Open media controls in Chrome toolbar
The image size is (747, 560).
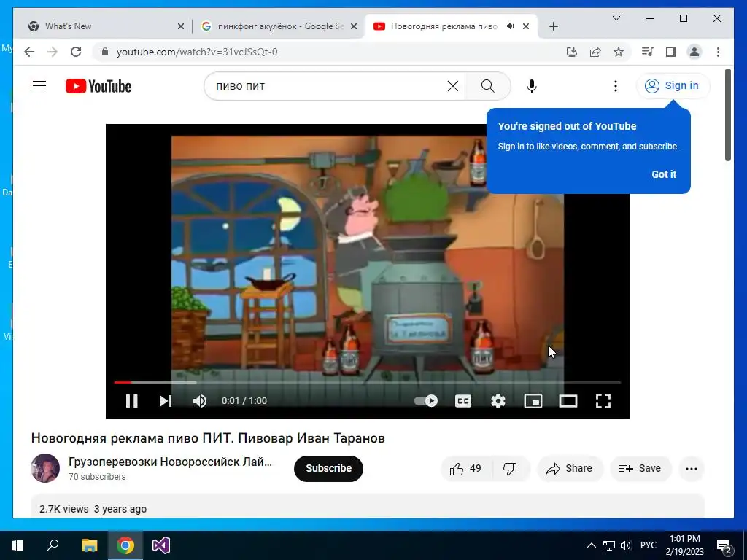(648, 52)
